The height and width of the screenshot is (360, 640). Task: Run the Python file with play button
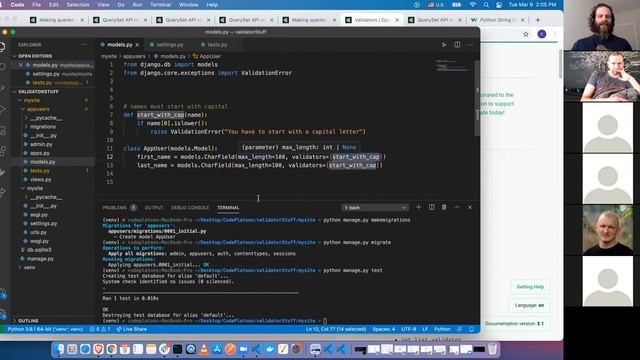(x=444, y=44)
